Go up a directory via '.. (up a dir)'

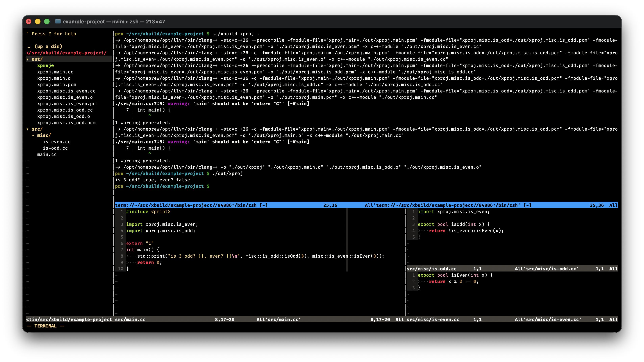click(44, 46)
